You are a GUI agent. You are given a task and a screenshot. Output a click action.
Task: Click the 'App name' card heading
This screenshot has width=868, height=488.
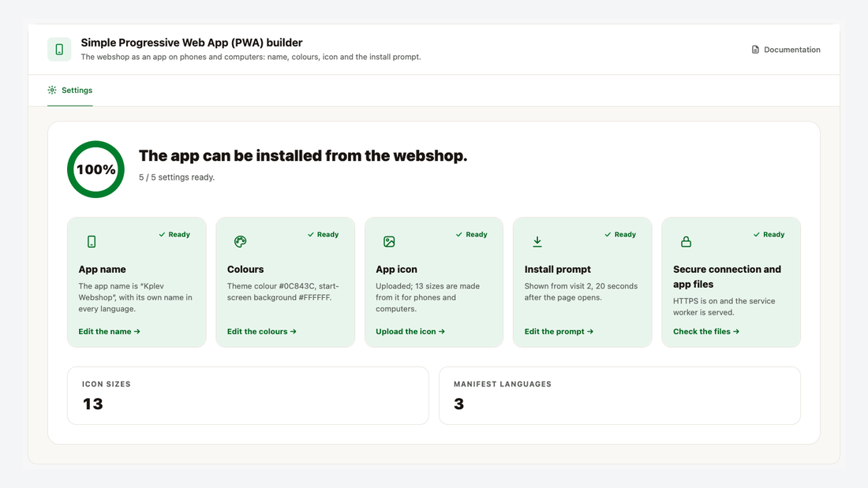point(103,270)
